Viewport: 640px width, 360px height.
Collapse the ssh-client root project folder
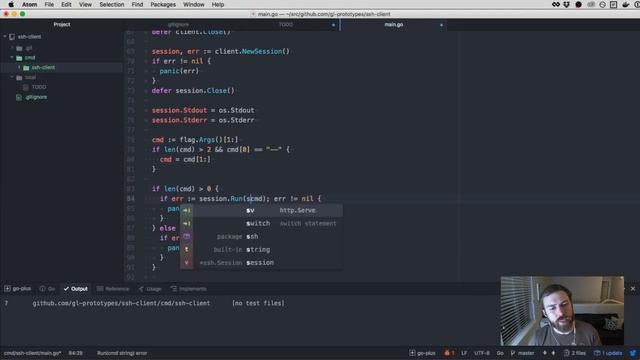tap(5, 37)
